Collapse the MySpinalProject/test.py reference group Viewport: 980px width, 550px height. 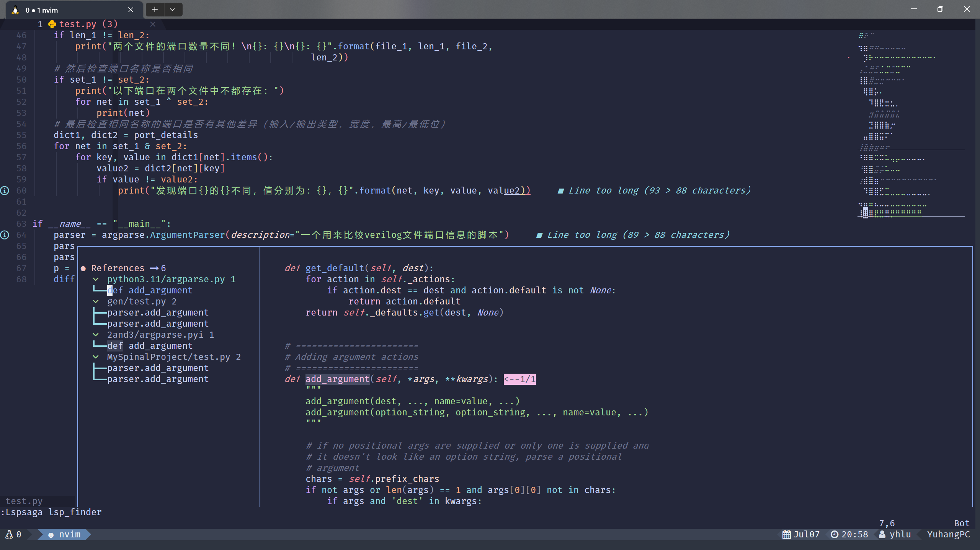click(96, 357)
